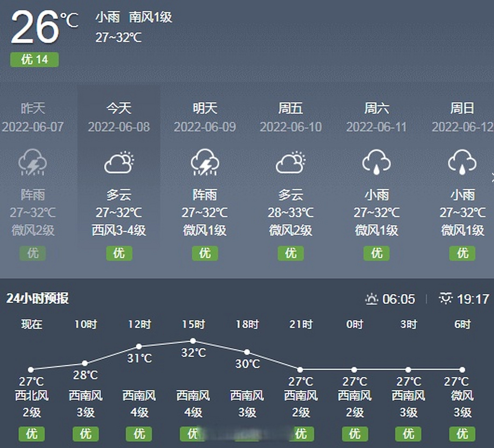Viewport: 494px width, 448px height.
Task: Click the 西风3-4级 wind text for today
Action: 119,230
